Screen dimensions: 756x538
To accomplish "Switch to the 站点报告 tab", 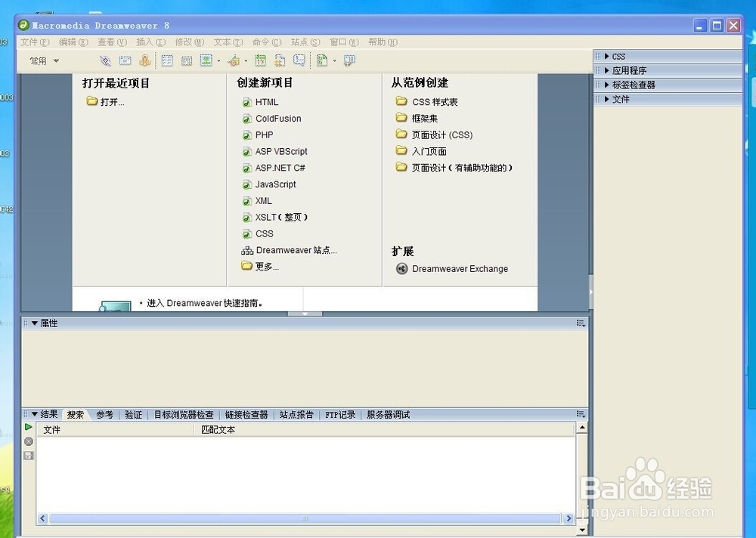I will [x=296, y=415].
